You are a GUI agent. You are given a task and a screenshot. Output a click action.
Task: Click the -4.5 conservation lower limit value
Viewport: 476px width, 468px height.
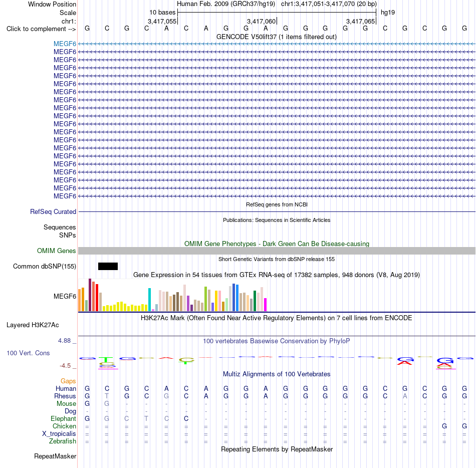tap(65, 366)
